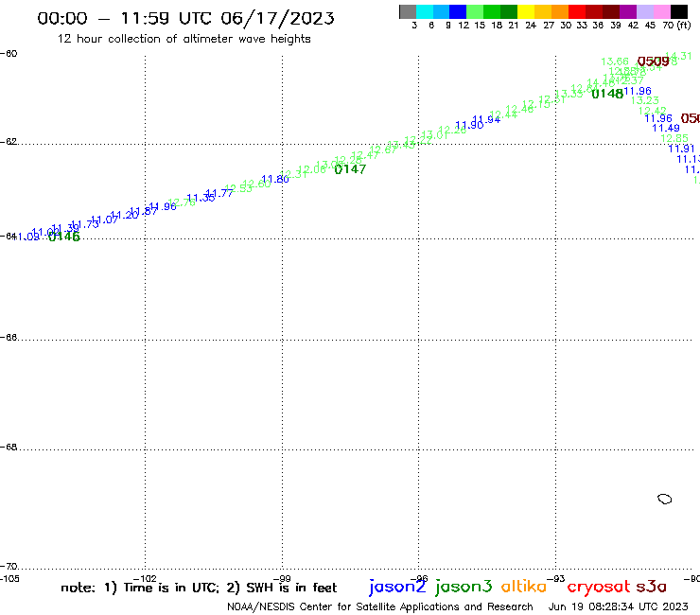Screen dimensions: 700x615
Task: Click the bright red legend swatch
Action: pos(577,11)
